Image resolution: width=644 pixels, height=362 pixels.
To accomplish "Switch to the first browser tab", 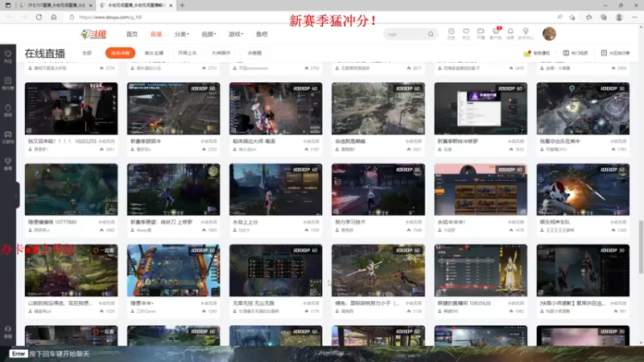I will coord(55,6).
